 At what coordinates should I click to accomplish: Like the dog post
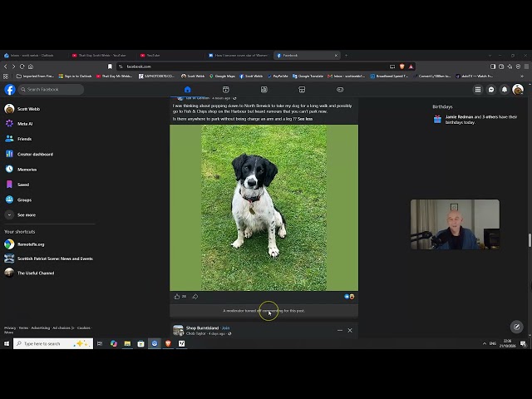pos(177,297)
